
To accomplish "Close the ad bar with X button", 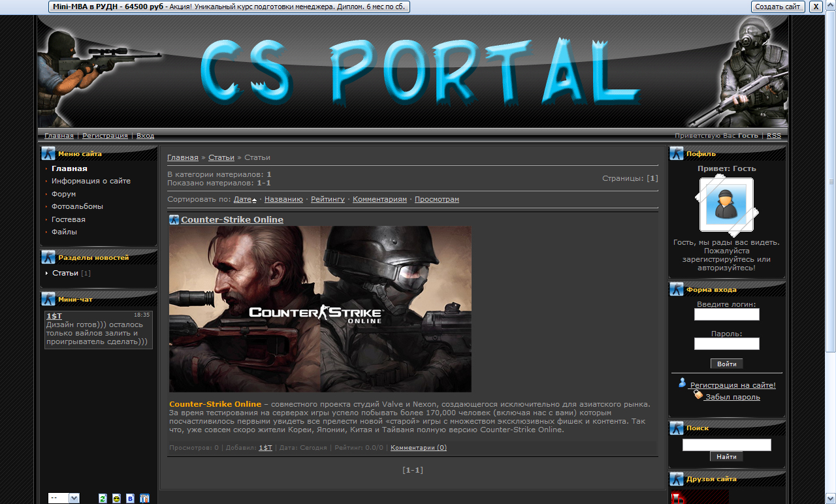I will pyautogui.click(x=816, y=7).
